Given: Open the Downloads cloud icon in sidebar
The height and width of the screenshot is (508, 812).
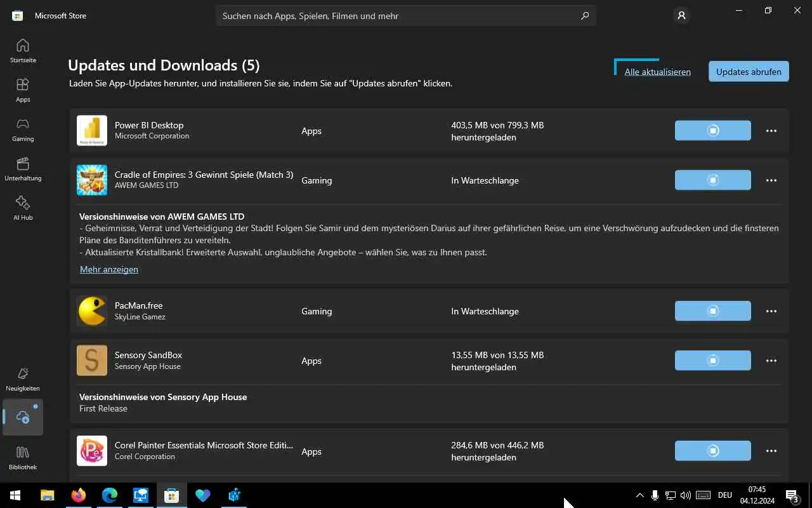Looking at the screenshot, I should coord(23,417).
